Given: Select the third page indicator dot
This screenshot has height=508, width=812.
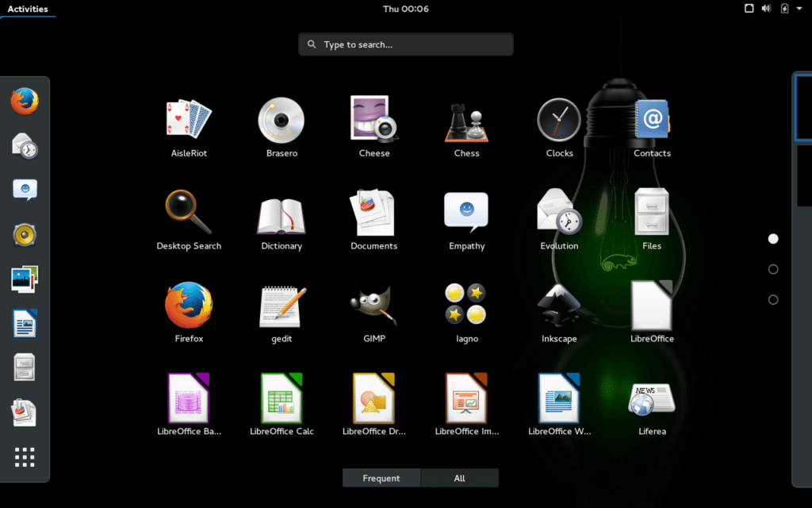Looking at the screenshot, I should click(x=772, y=299).
